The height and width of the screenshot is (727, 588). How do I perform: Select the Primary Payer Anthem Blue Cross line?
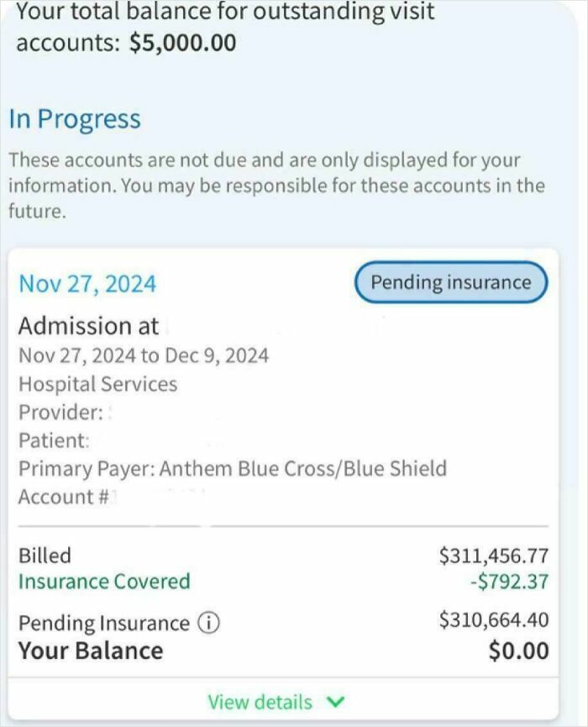[x=232, y=467]
